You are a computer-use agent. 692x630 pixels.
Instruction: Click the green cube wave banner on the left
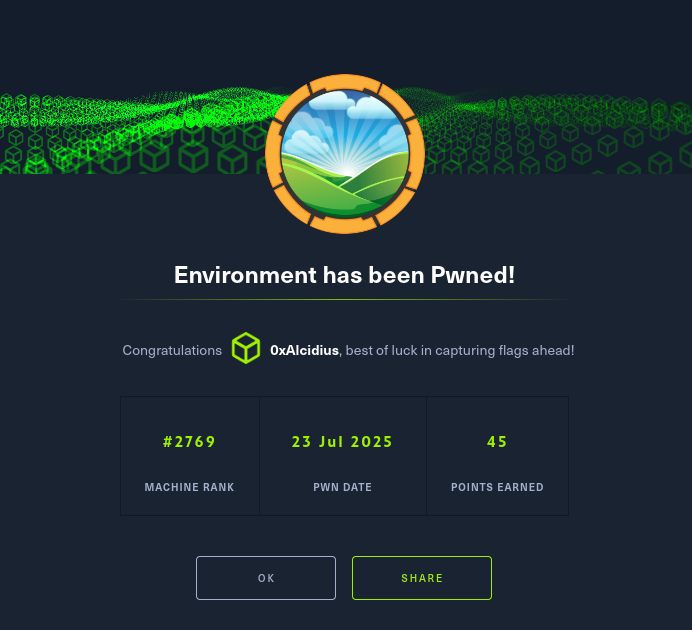coord(132,132)
